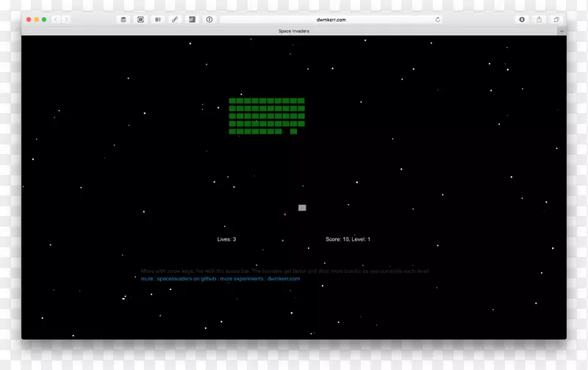Click the chain link extension icon

coord(175,20)
